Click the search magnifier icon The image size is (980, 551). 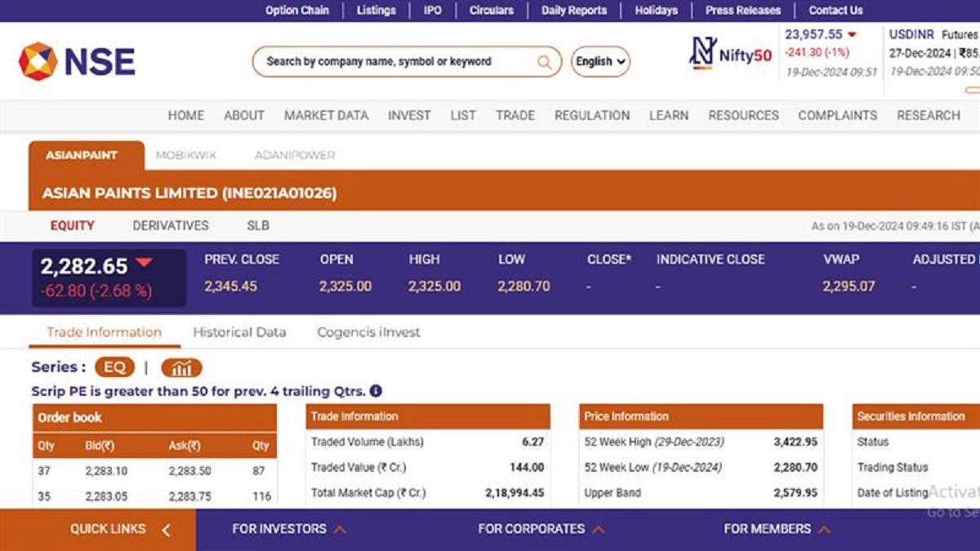[544, 62]
